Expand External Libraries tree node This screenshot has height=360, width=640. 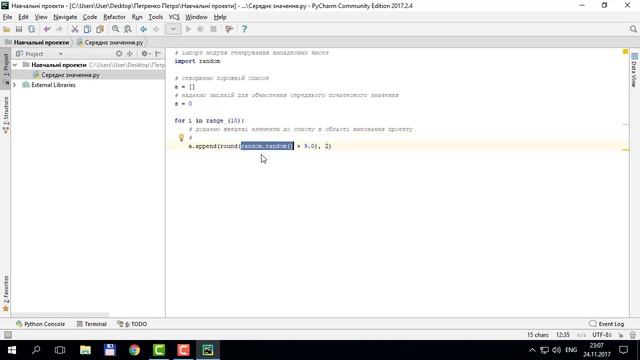click(15, 85)
